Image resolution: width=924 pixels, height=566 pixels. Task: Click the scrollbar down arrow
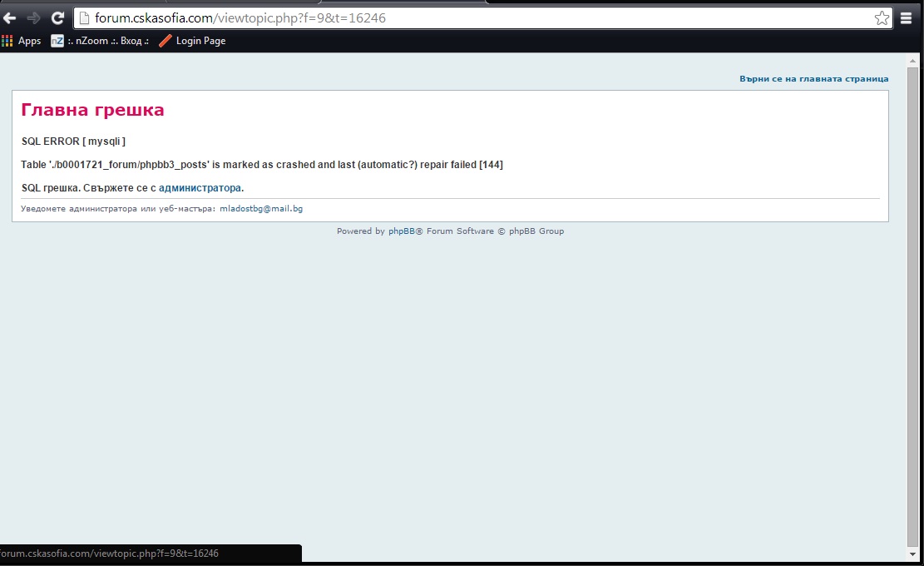(x=912, y=554)
